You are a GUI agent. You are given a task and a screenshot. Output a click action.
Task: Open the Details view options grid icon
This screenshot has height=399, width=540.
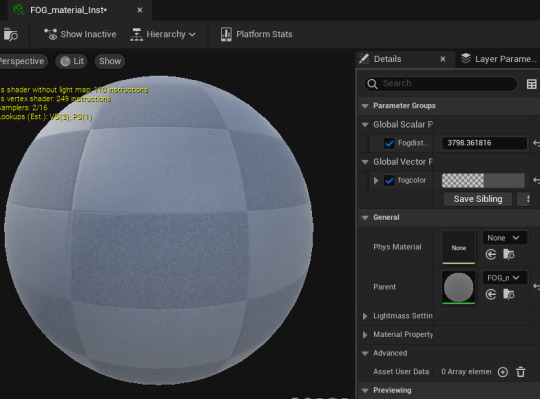(531, 84)
